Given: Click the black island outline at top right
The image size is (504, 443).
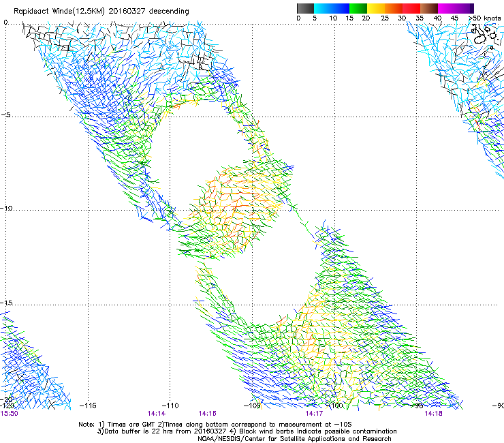Looking at the screenshot, I should click(481, 40).
